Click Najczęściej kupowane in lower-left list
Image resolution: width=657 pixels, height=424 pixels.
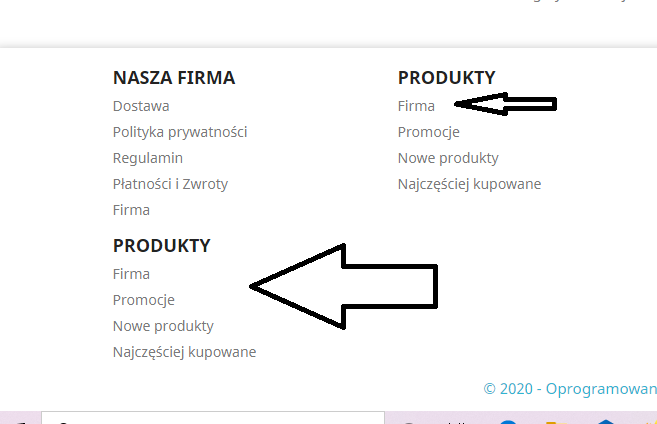tap(184, 352)
